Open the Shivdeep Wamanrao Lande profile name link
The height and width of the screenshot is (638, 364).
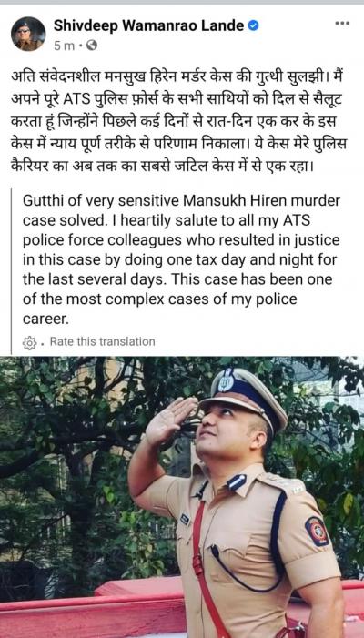coord(149,26)
